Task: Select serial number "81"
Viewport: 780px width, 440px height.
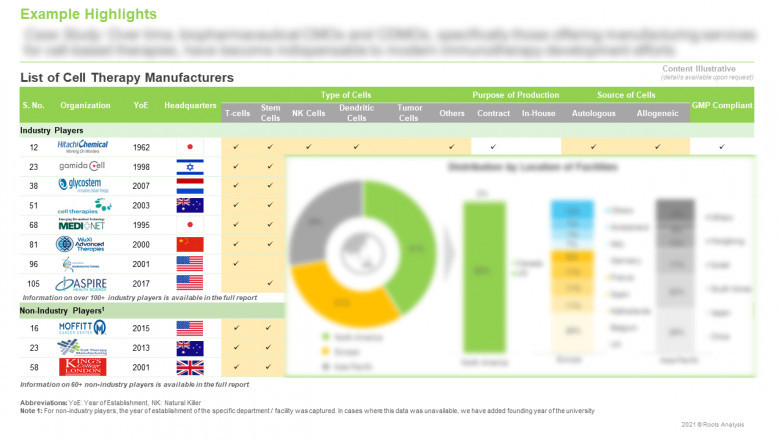Action: tap(33, 245)
